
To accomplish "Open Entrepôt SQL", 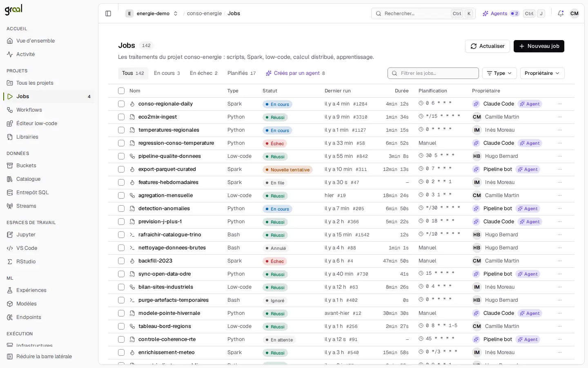I will [49, 193].
